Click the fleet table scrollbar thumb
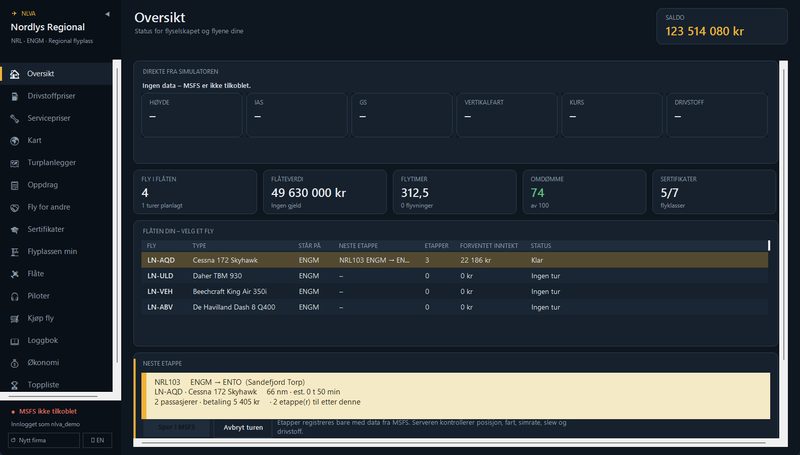This screenshot has width=800, height=455. (769, 245)
